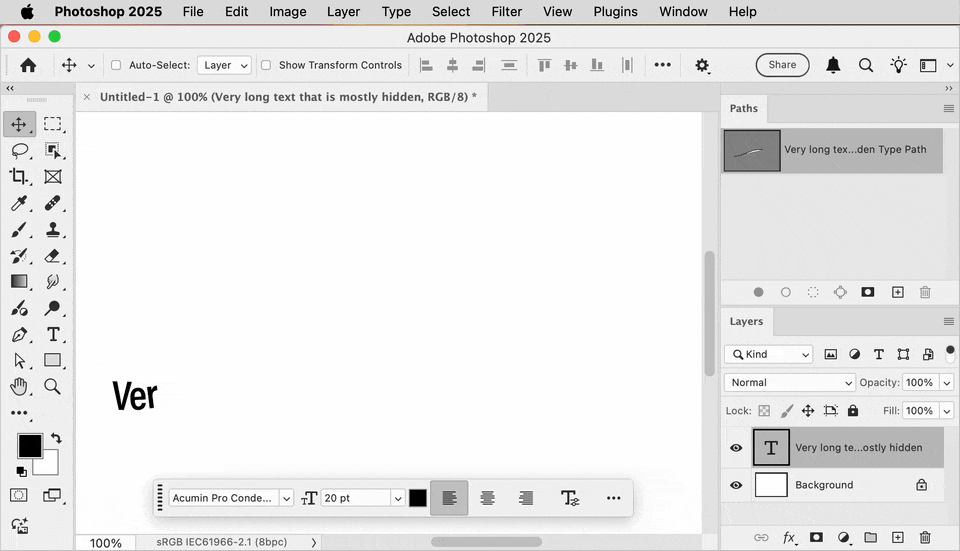This screenshot has height=551, width=960.
Task: Select the Clone Stamp tool
Action: pos(53,230)
